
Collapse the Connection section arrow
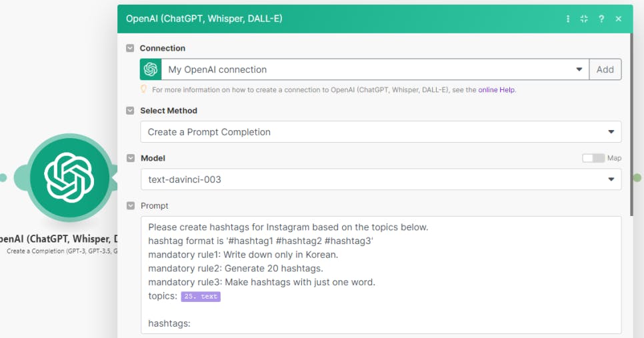pyautogui.click(x=131, y=48)
